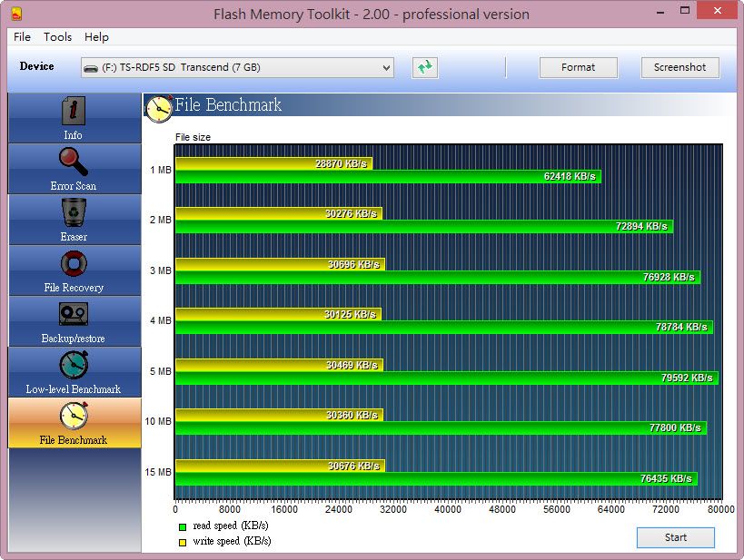Open the Help menu

click(x=96, y=37)
